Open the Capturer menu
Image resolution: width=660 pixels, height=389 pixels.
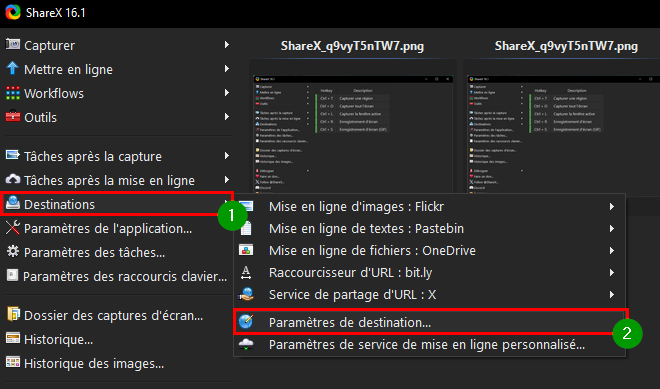pyautogui.click(x=117, y=45)
